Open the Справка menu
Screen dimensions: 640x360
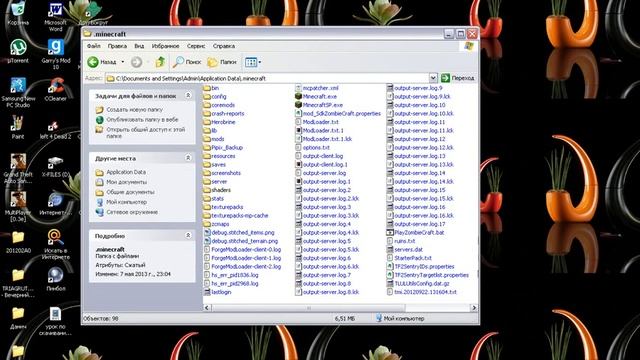point(224,46)
